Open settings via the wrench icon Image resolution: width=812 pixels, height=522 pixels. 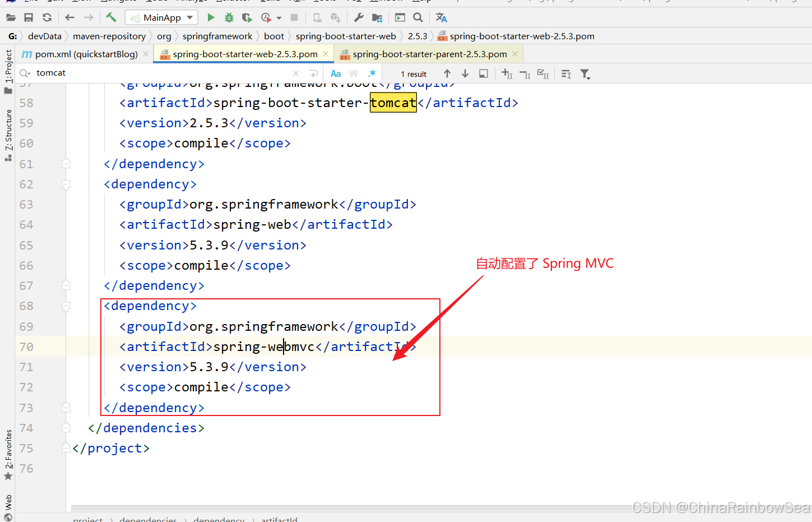click(359, 17)
